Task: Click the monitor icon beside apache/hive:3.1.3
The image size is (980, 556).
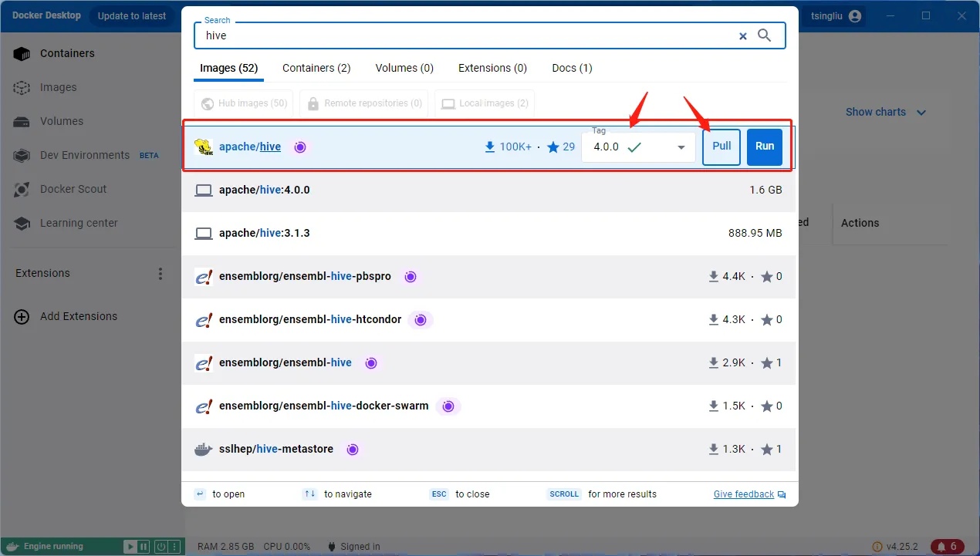Action: 204,233
